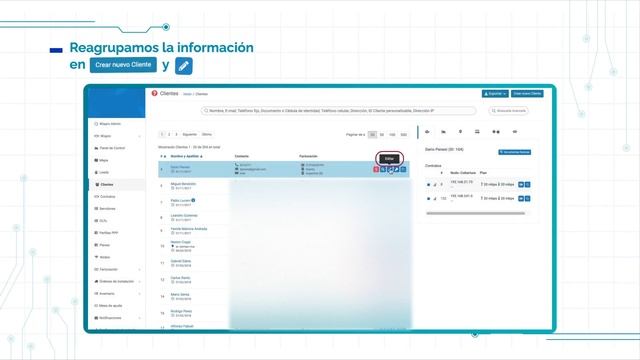This screenshot has width=640, height=360.
Task: Click the red help icon beside Clientes title
Action: point(154,93)
